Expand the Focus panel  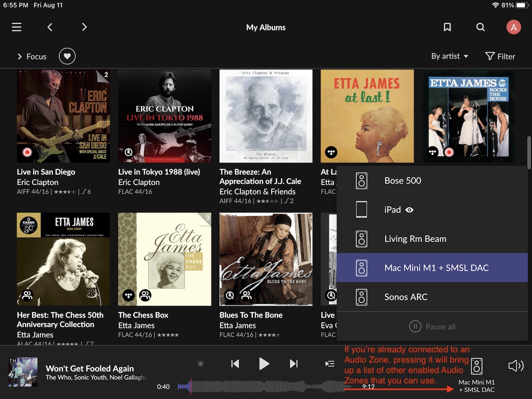(x=32, y=57)
